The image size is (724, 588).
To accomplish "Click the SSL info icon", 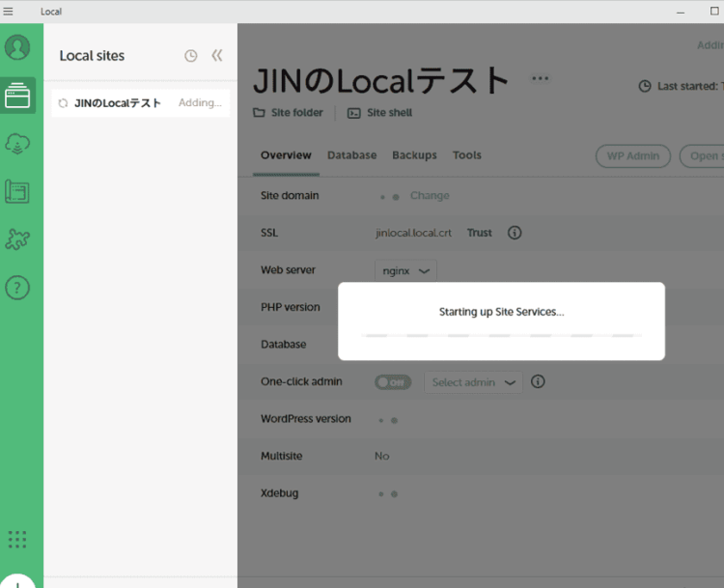I will pos(515,233).
